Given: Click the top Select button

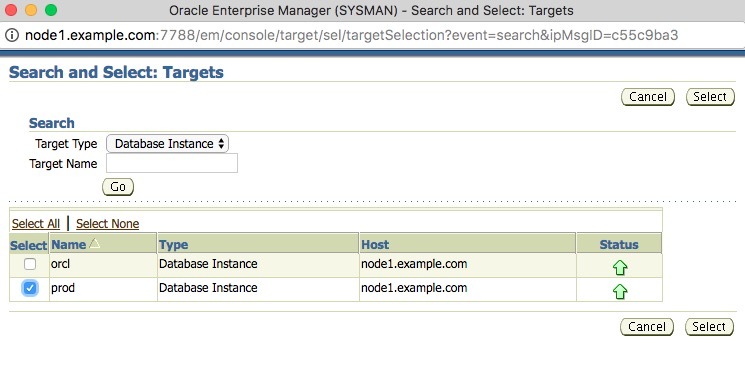Looking at the screenshot, I should [x=710, y=97].
